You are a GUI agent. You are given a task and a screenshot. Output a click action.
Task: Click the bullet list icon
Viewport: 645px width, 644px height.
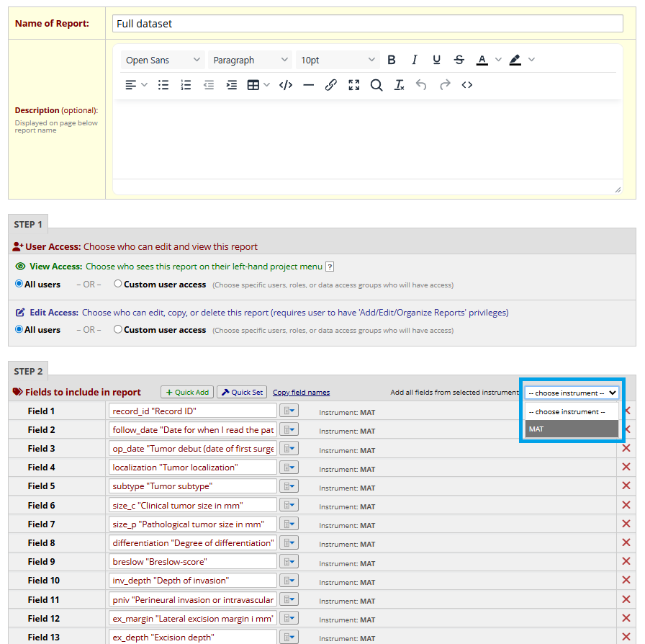pos(163,85)
